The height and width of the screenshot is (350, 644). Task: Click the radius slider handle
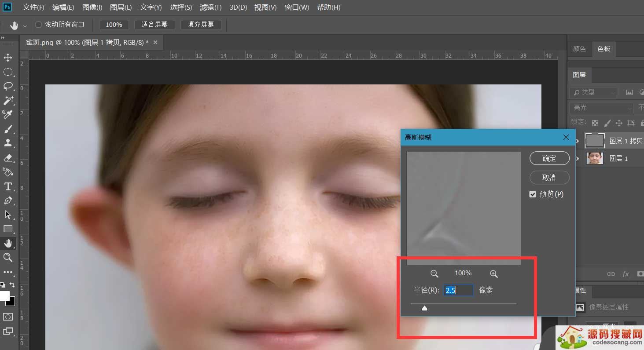[424, 308]
